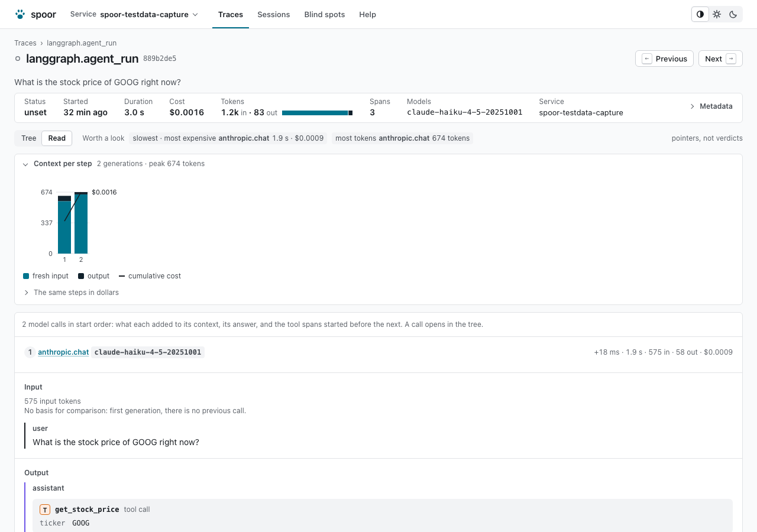757x532 pixels.
Task: Expand The same steps in dollars
Action: click(x=71, y=293)
